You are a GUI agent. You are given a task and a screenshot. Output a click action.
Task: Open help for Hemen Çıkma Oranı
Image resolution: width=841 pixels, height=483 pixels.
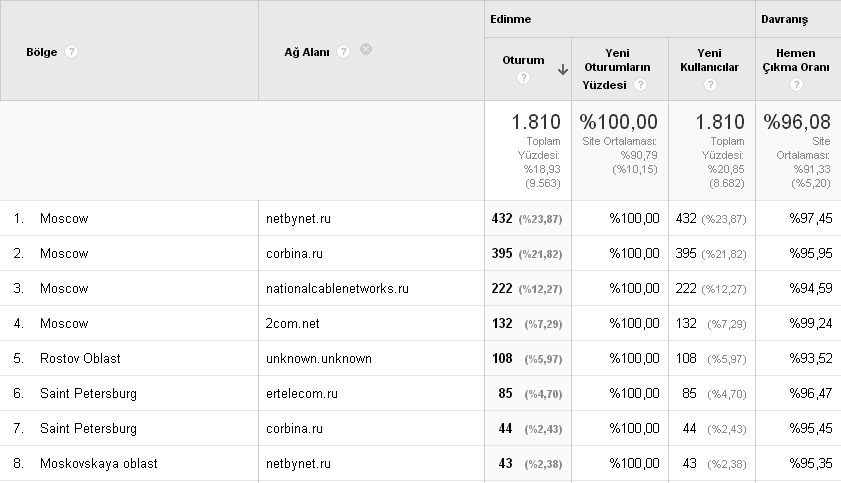point(796,85)
